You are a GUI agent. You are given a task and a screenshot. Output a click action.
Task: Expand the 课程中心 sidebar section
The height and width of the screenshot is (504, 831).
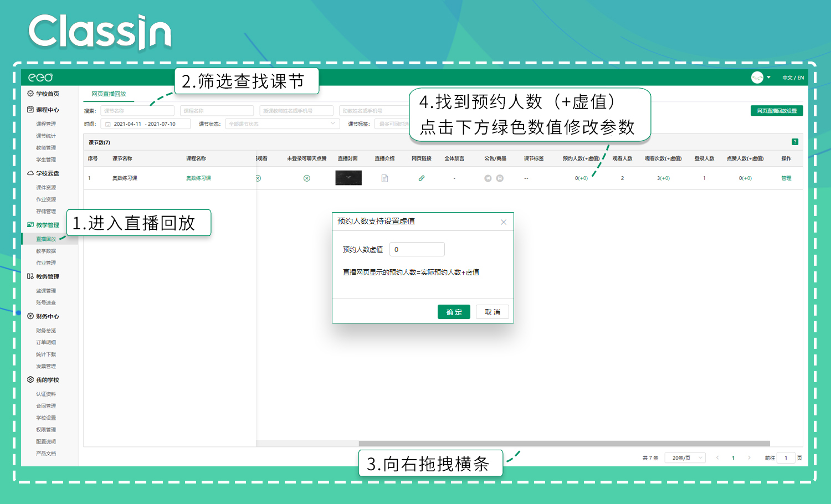click(48, 110)
